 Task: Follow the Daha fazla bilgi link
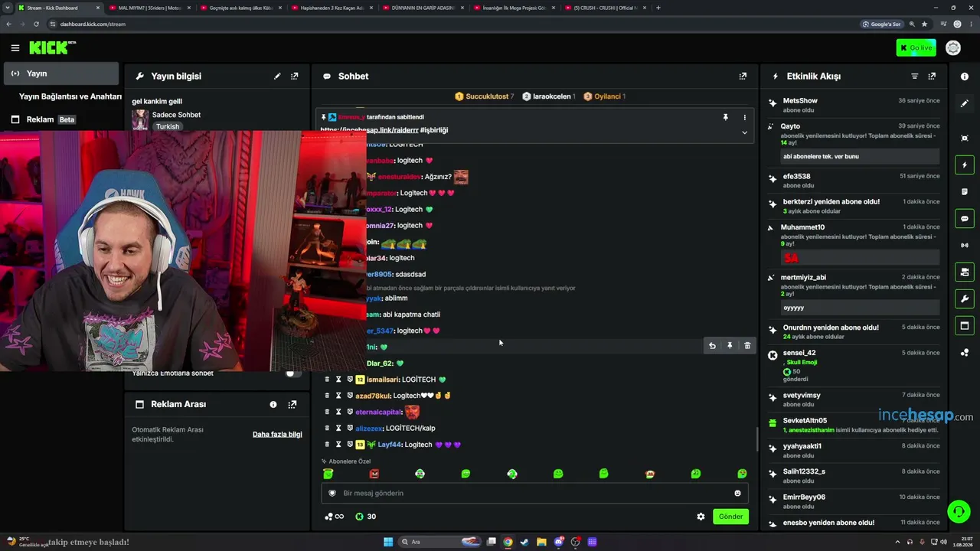(277, 435)
